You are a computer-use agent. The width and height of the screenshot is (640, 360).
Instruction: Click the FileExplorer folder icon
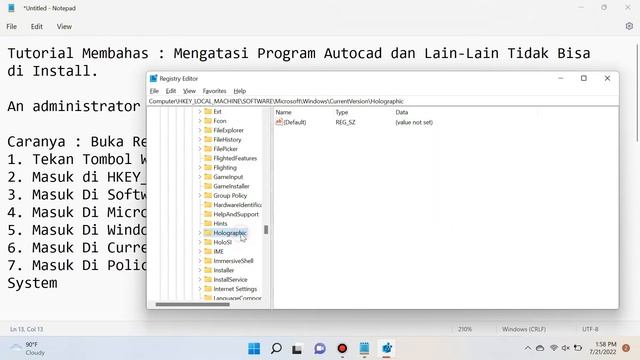click(x=208, y=130)
